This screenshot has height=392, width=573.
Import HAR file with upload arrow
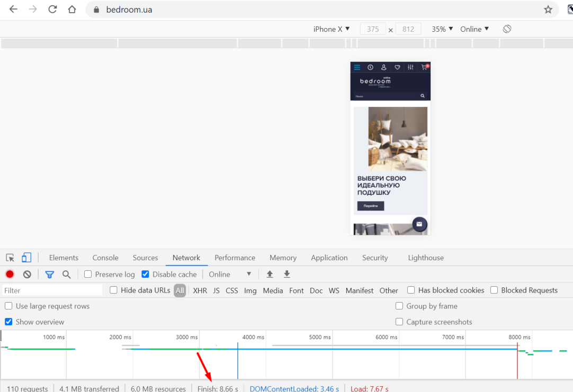point(270,274)
